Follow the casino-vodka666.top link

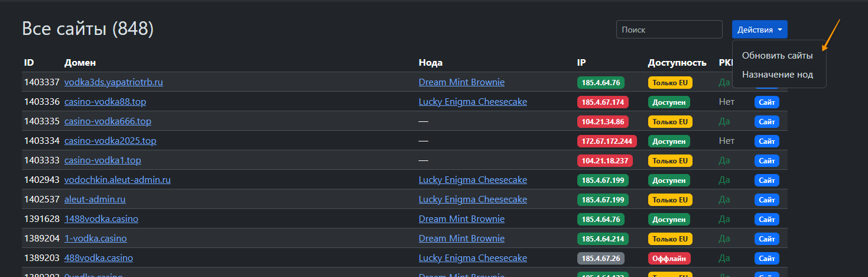[108, 121]
